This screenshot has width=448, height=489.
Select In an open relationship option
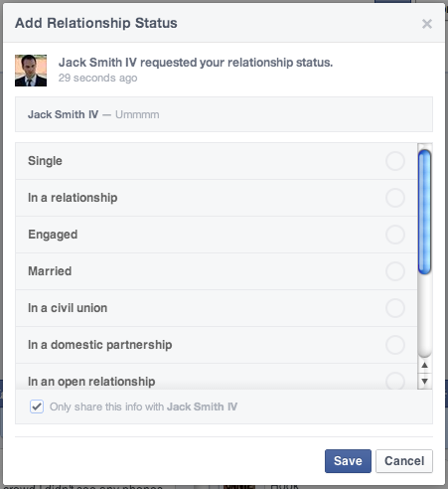point(395,381)
